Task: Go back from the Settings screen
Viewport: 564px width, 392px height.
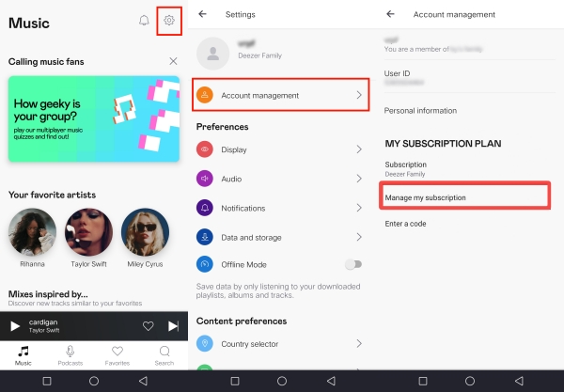Action: pos(202,14)
